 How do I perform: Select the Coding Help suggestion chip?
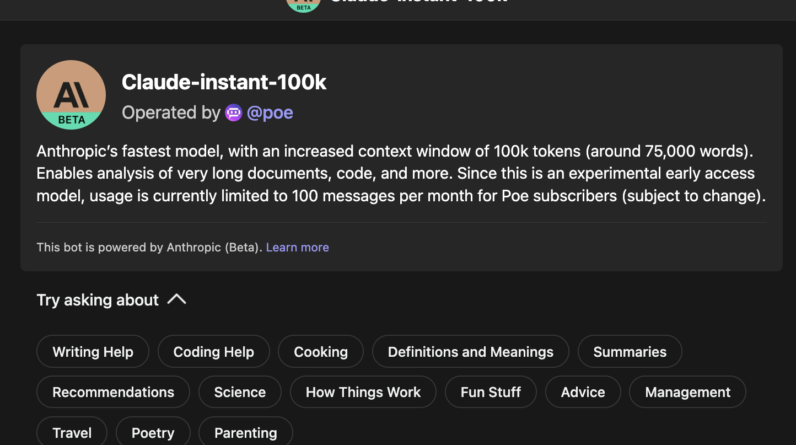(x=214, y=352)
